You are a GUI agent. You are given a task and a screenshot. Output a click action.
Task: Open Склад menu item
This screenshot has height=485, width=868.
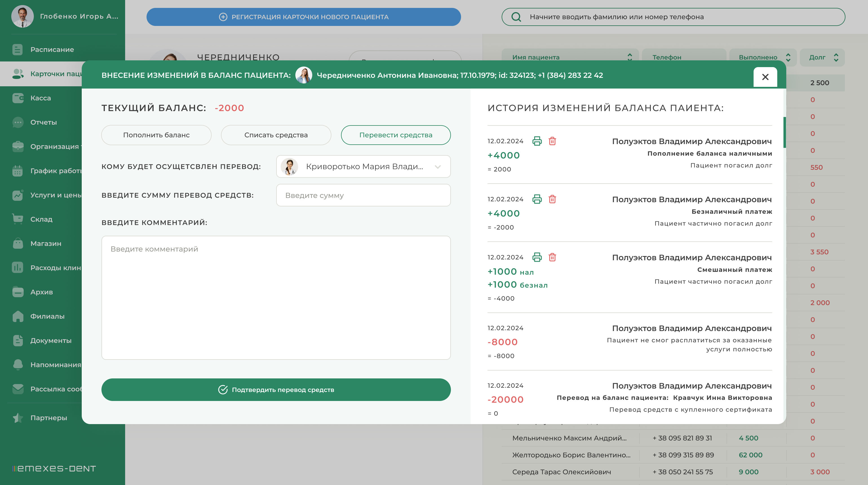[41, 219]
